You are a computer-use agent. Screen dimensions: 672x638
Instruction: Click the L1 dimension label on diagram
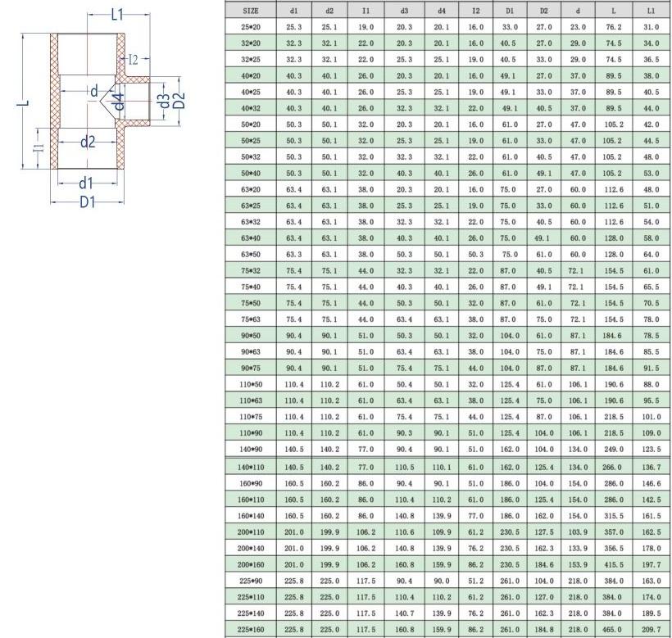116,14
